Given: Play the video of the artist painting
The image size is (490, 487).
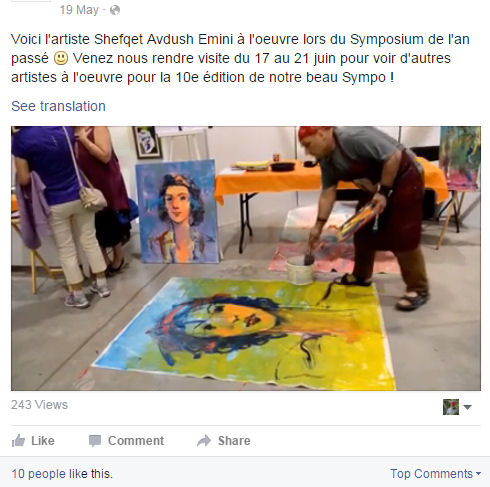Looking at the screenshot, I should 246,258.
